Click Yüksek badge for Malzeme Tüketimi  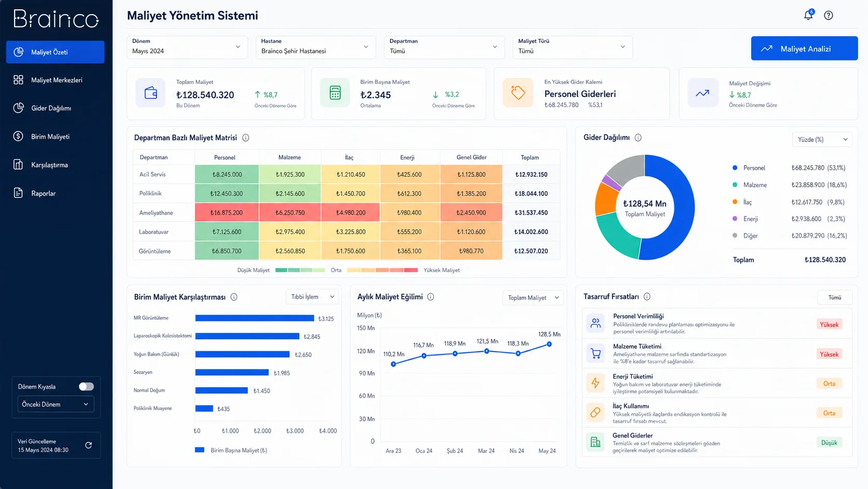(x=829, y=354)
